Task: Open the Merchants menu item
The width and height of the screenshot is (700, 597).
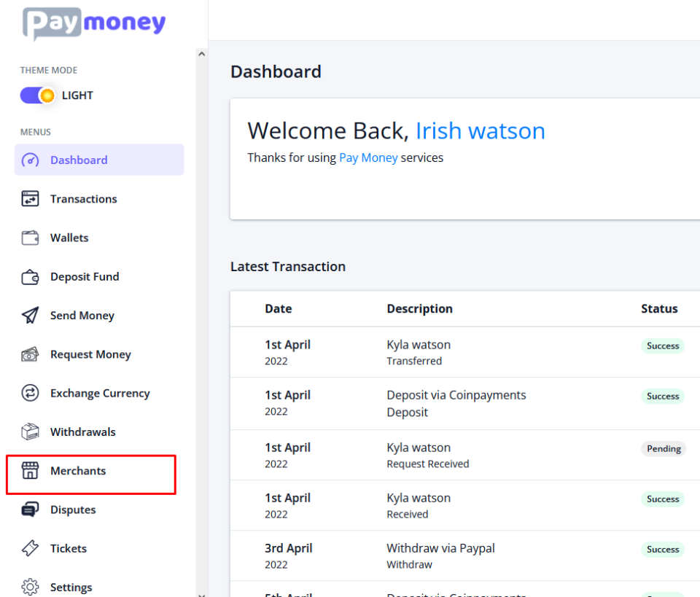Action: click(78, 471)
